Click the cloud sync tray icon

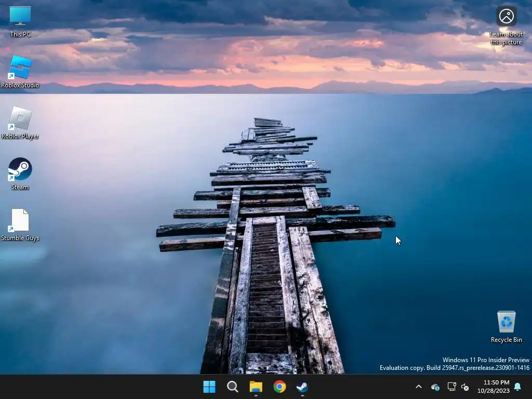pos(435,387)
